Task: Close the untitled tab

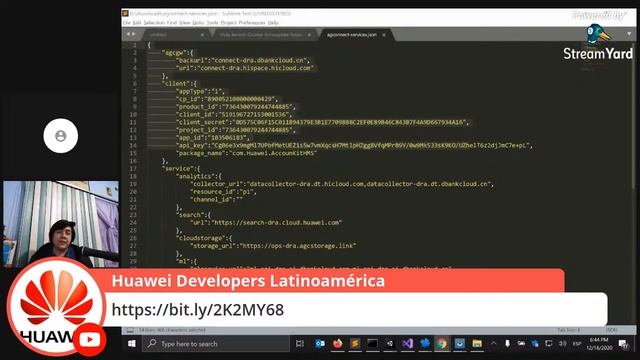Action: pyautogui.click(x=202, y=35)
